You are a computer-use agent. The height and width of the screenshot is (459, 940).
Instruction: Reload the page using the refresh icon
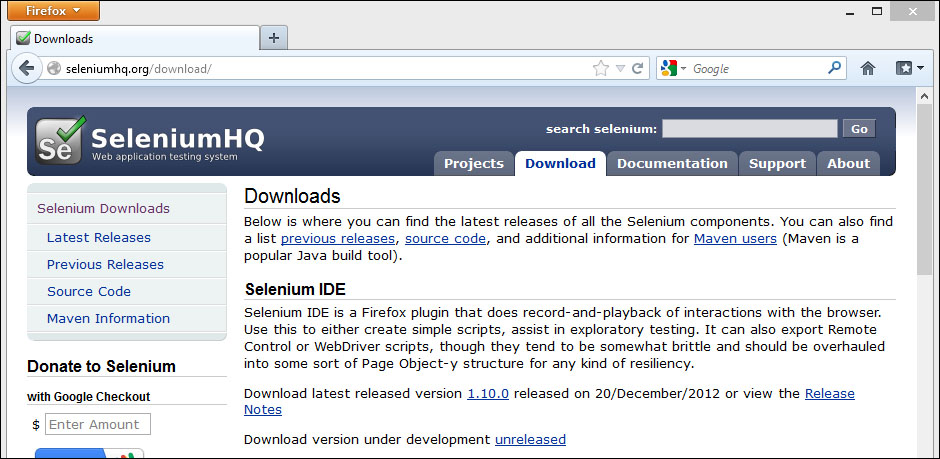tap(638, 69)
